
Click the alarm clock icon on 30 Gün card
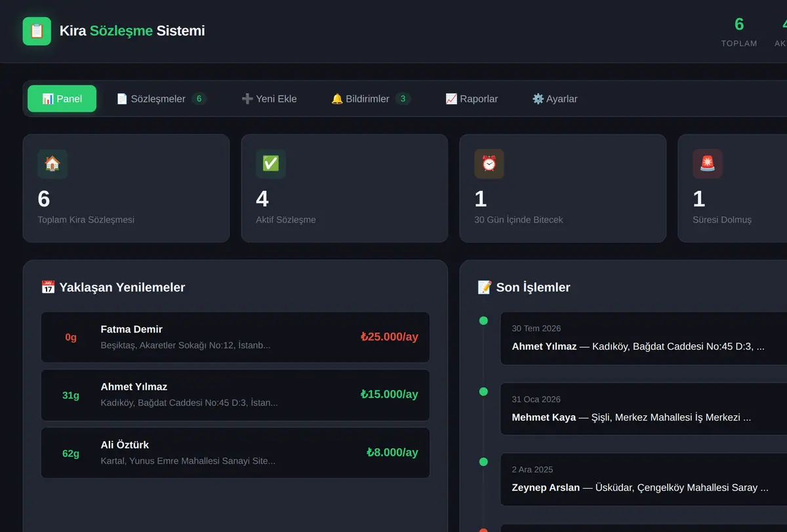(489, 164)
